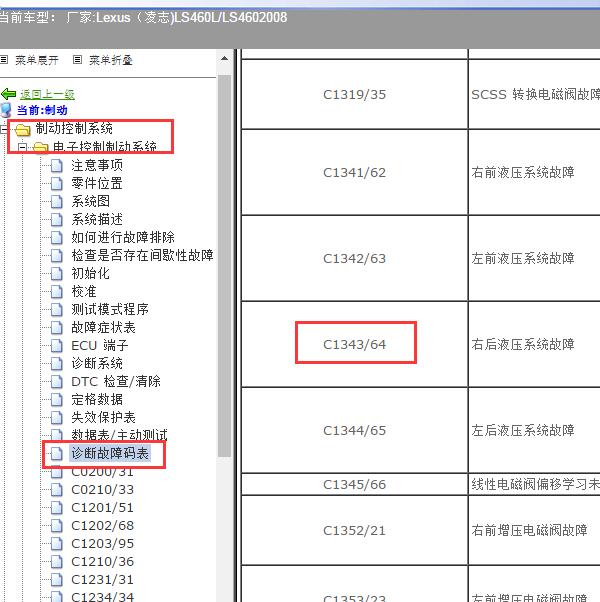Viewport: 600px width, 602px height.
Task: Open the ECU 端子 page
Action: tap(100, 346)
